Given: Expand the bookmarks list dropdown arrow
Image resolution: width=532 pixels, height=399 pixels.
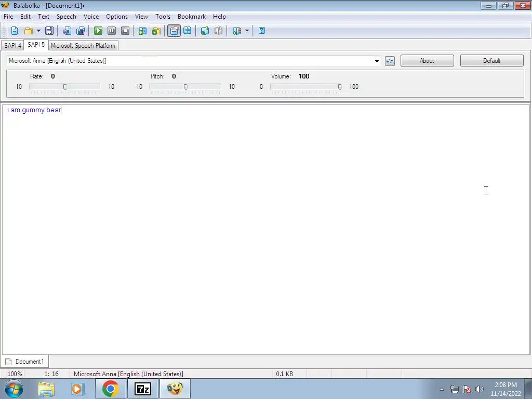Looking at the screenshot, I should tap(247, 31).
